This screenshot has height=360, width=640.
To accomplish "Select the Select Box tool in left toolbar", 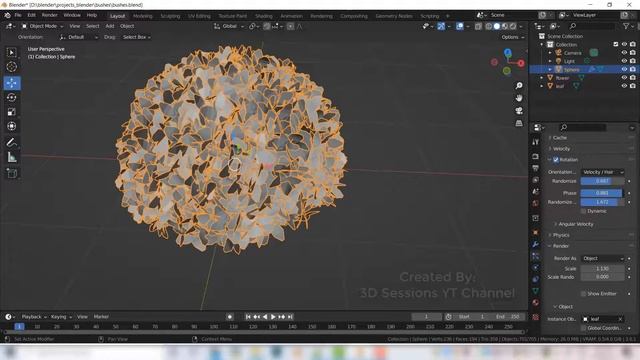I will 11,52.
